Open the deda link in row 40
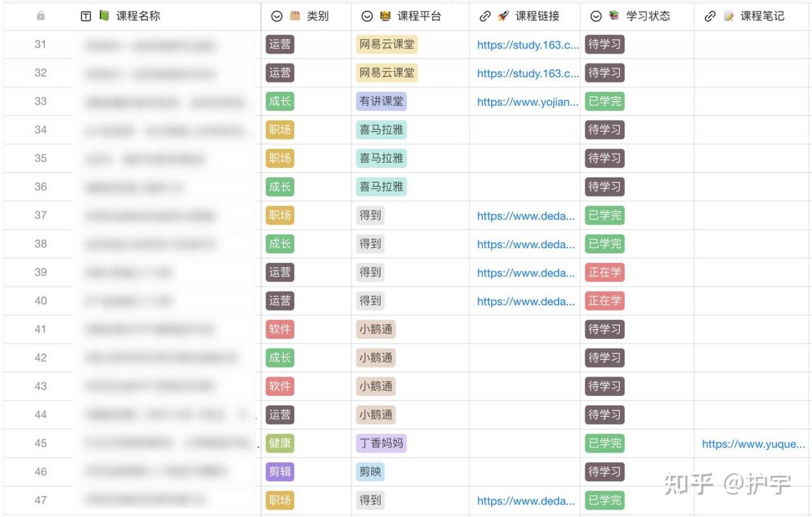 526,301
